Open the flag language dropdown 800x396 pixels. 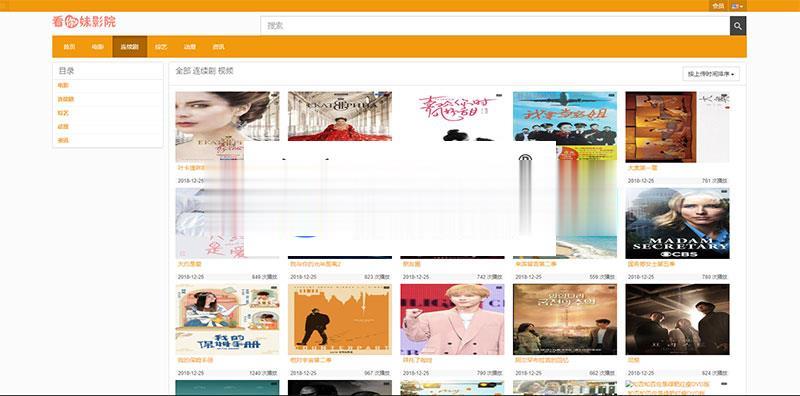(x=737, y=6)
